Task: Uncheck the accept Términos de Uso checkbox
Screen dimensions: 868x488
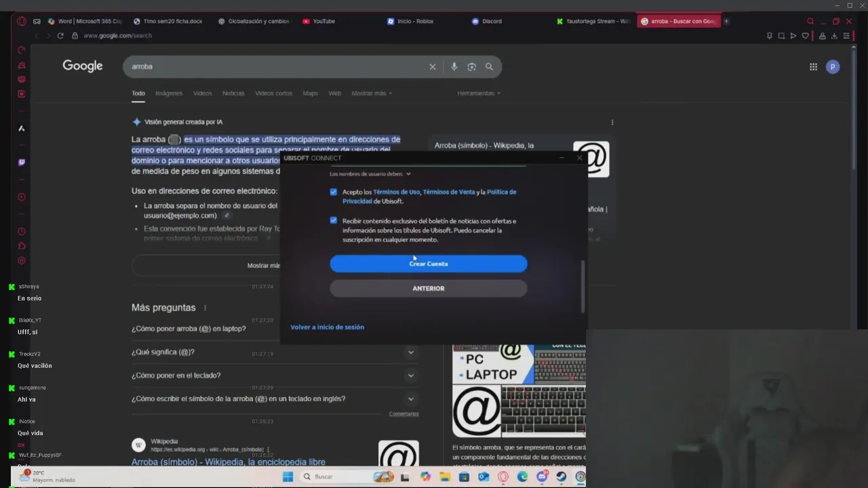Action: coord(334,192)
